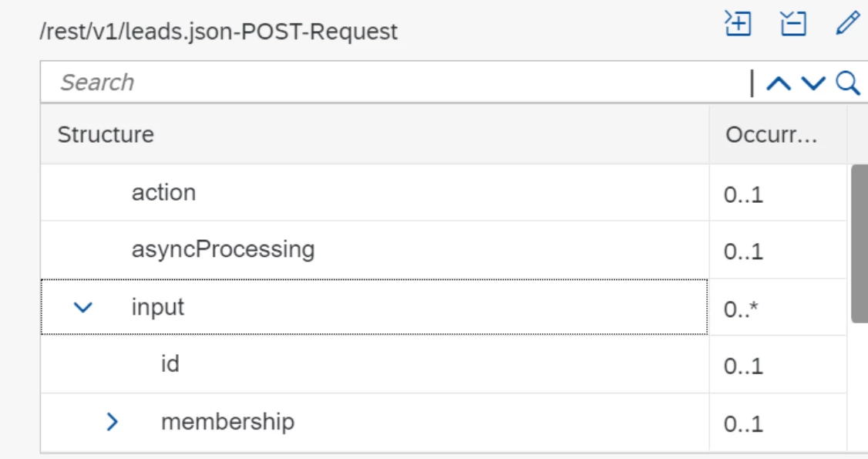The image size is (868, 459).
Task: Click the leads.json-POST-Request title
Action: point(219,32)
